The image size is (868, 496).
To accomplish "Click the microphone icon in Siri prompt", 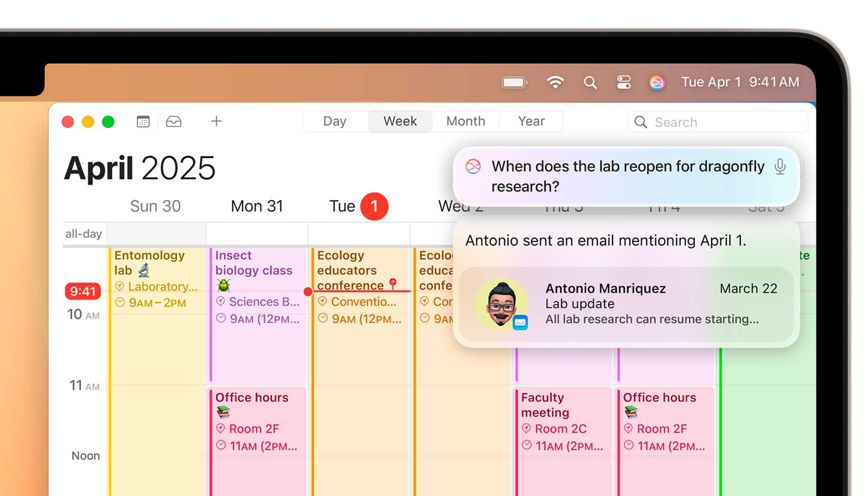I will [780, 166].
